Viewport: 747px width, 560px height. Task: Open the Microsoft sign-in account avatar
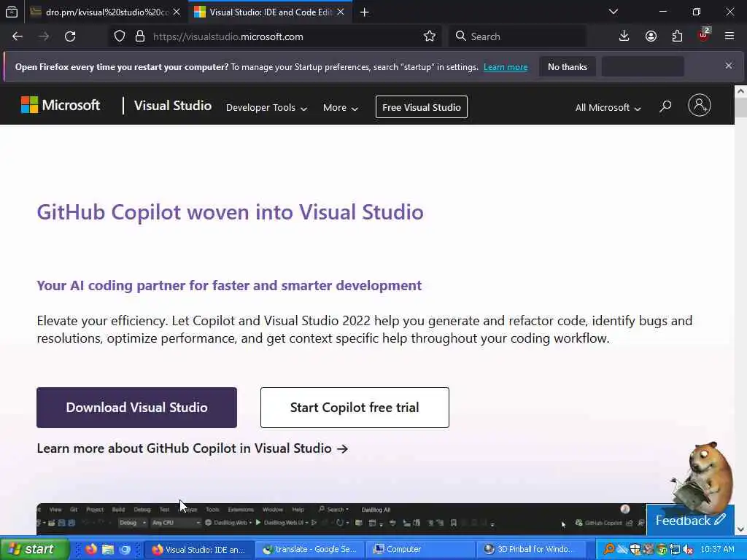(700, 105)
